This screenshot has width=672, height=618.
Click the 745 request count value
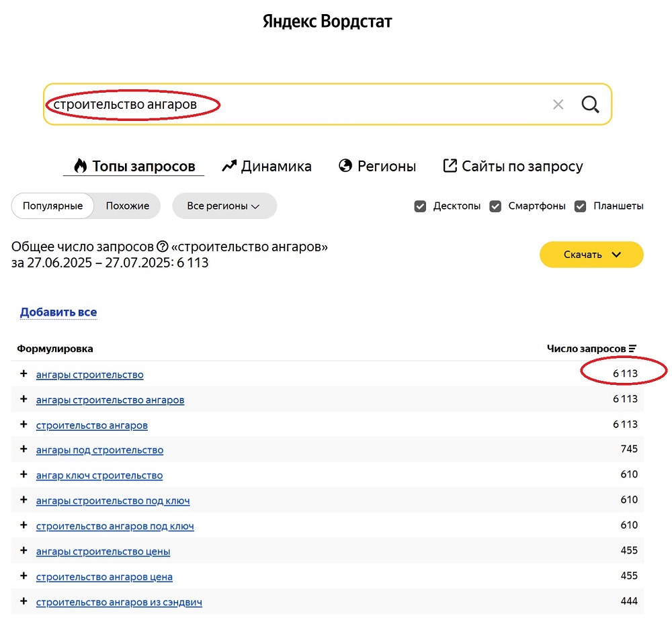pos(629,449)
